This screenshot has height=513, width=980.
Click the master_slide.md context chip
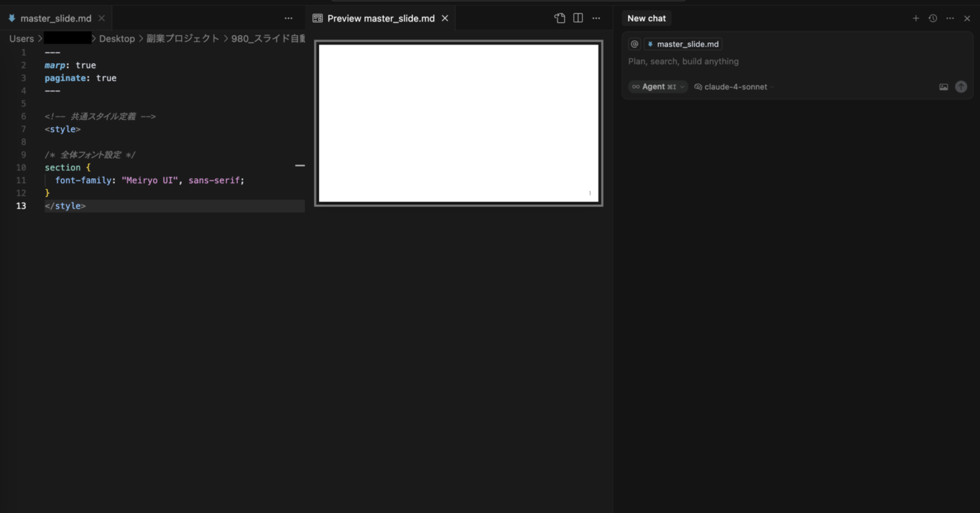click(683, 44)
